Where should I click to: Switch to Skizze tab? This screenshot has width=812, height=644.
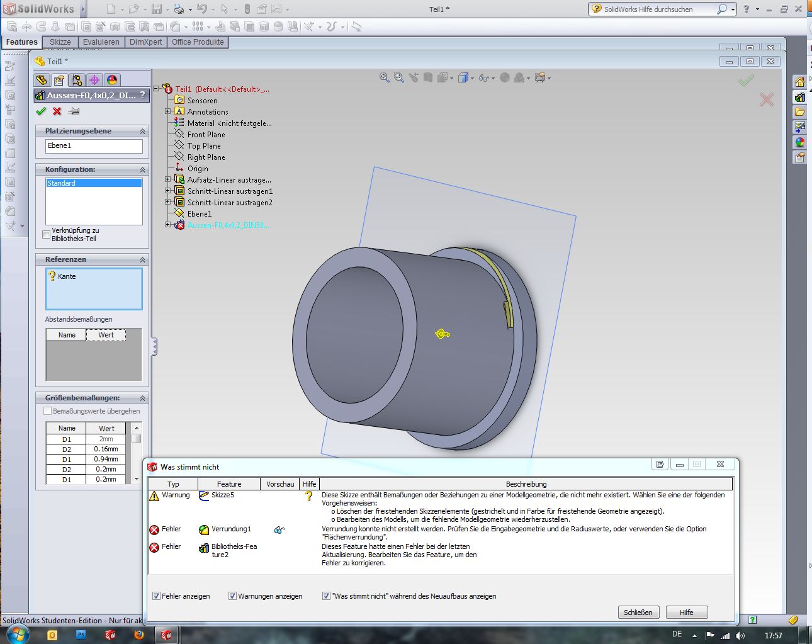60,42
